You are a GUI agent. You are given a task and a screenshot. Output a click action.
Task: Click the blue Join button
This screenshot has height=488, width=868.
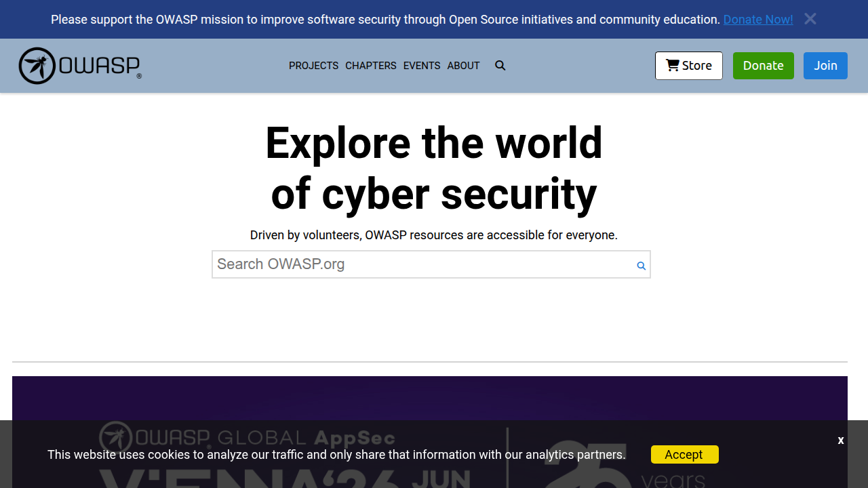[x=825, y=66]
